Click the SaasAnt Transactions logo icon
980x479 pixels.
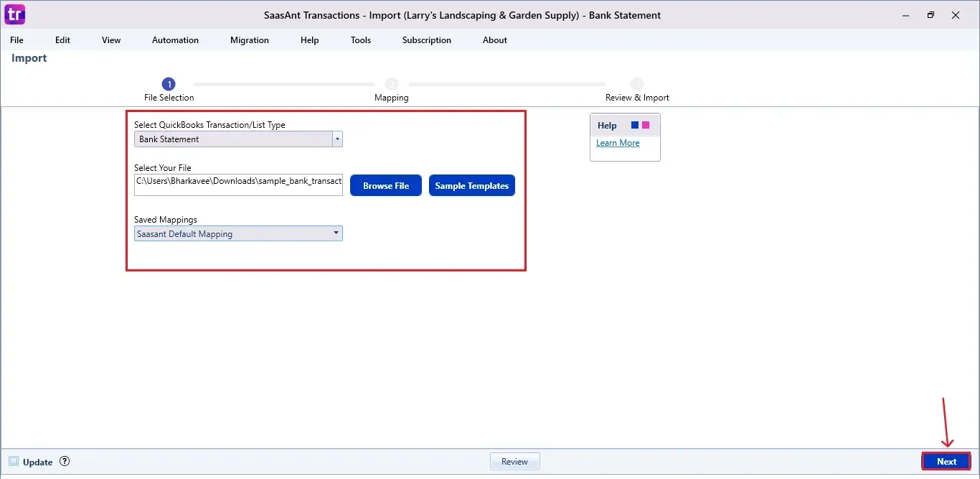coord(14,14)
